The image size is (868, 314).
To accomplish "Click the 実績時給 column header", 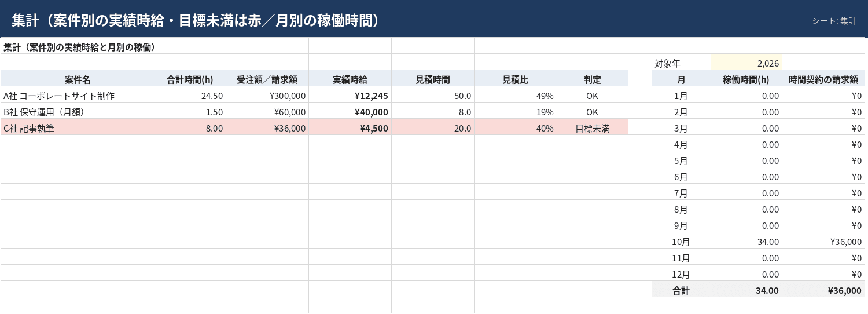I will (x=350, y=79).
